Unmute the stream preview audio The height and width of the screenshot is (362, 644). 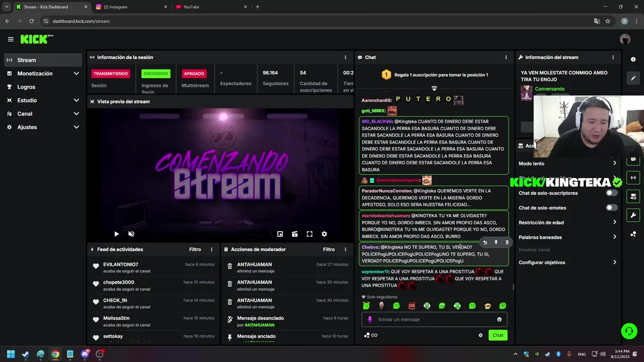(131, 234)
